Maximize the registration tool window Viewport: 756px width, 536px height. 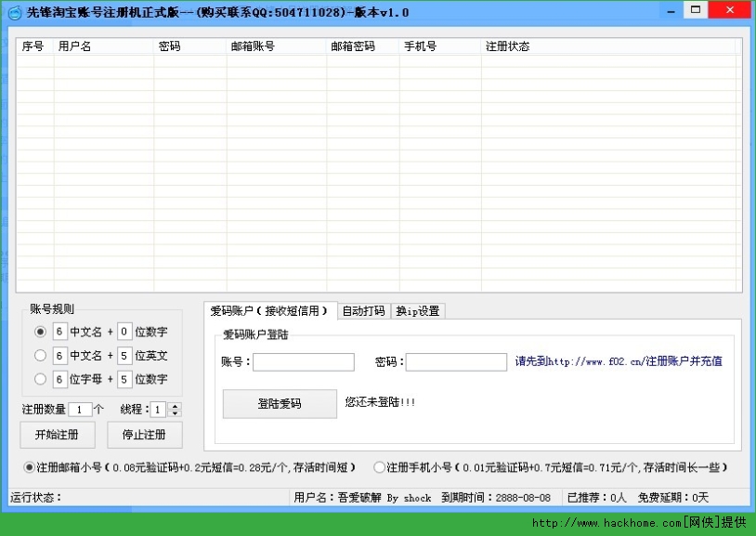[x=696, y=9]
